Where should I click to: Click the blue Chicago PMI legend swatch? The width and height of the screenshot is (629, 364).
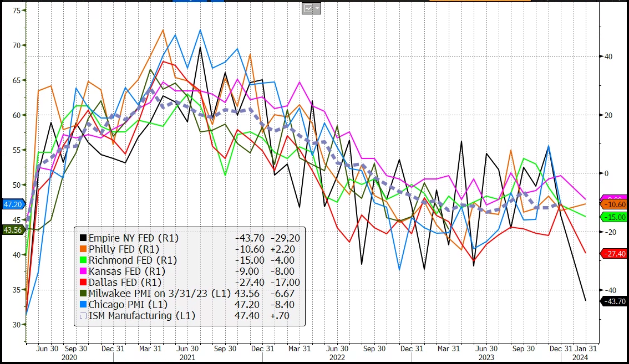pyautogui.click(x=83, y=305)
